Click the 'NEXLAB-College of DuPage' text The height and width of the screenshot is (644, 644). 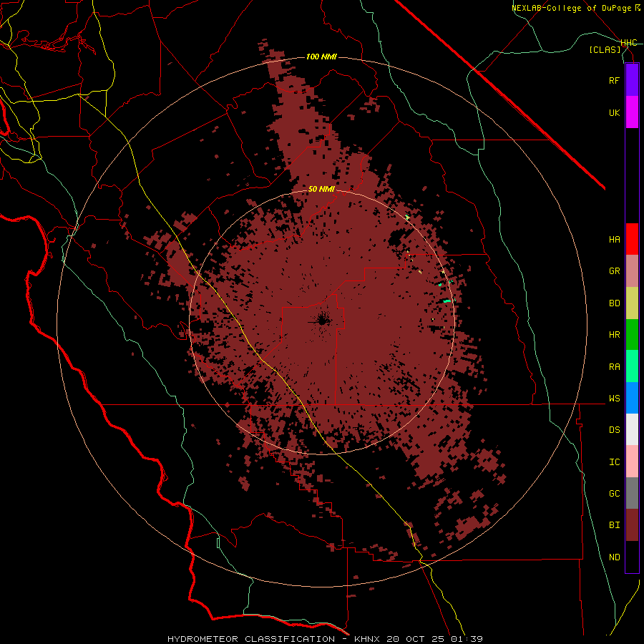pyautogui.click(x=571, y=8)
